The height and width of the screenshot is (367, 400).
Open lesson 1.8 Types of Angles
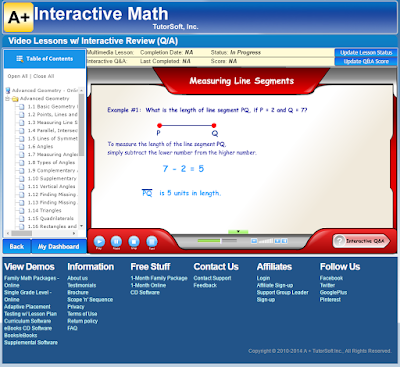(x=51, y=163)
